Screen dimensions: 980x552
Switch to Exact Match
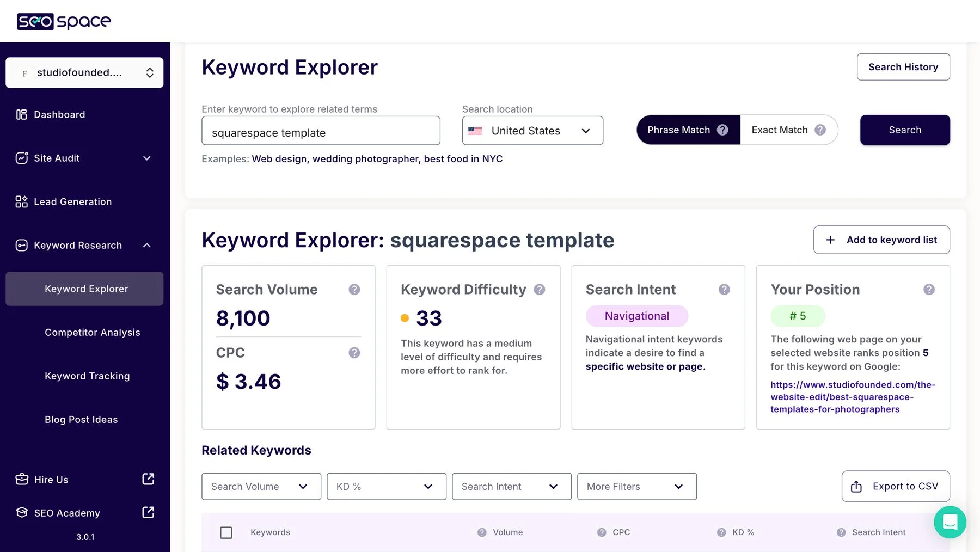(789, 130)
